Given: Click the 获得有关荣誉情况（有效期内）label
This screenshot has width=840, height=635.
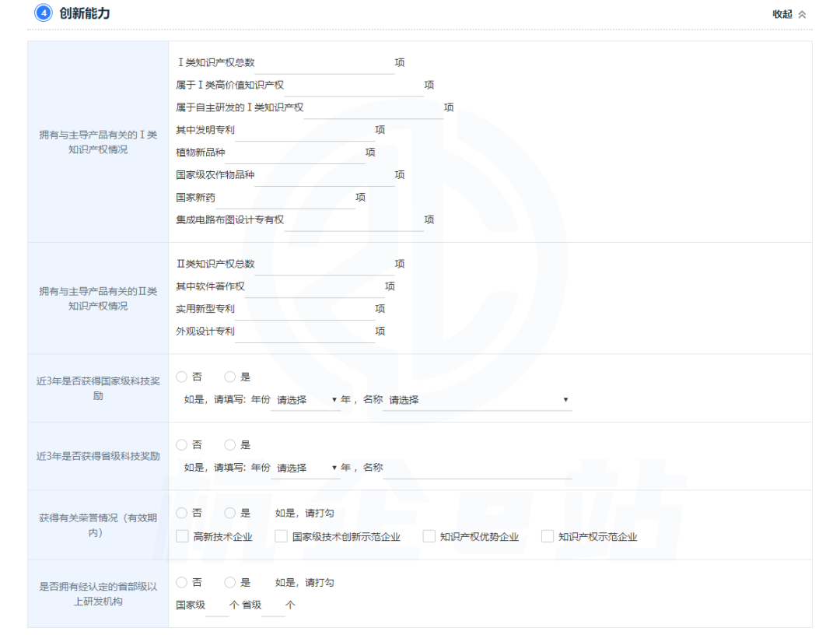Looking at the screenshot, I should pos(98,526).
